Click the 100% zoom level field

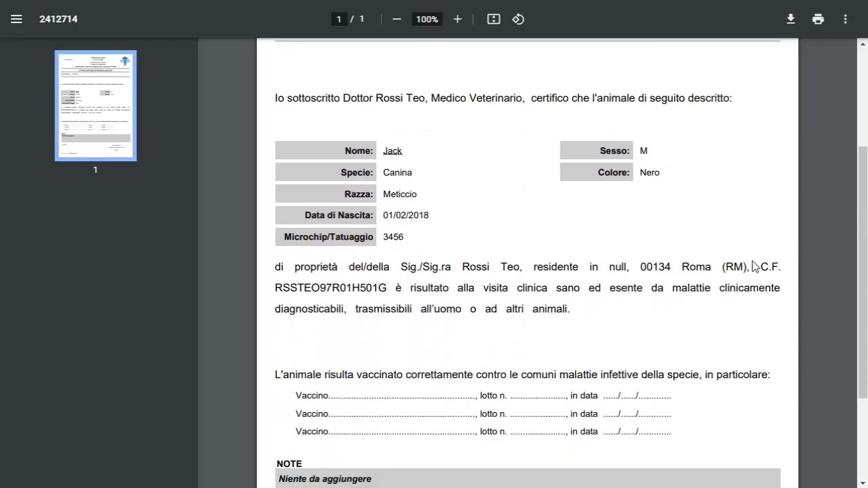[427, 19]
